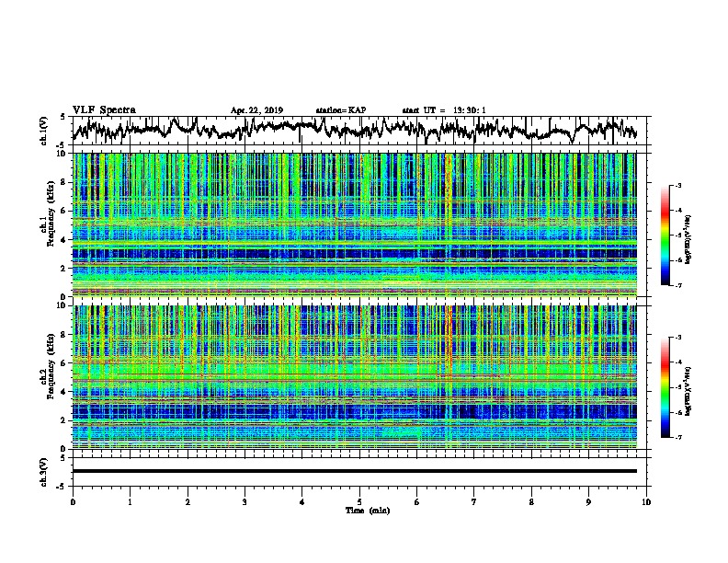Screen dimensions: 728x563
Task: Click time axis tick label "6"
Action: 417,502
